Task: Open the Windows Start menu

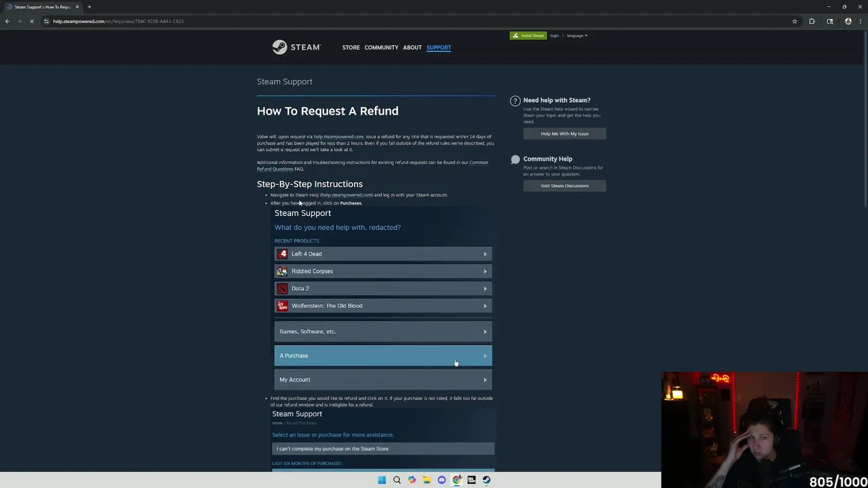Action: coord(382,480)
